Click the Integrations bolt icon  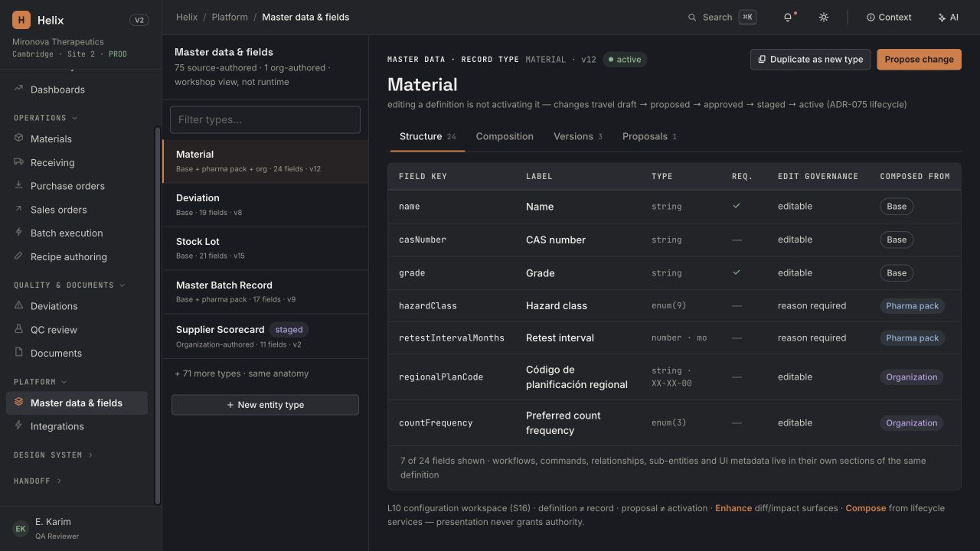pyautogui.click(x=19, y=425)
